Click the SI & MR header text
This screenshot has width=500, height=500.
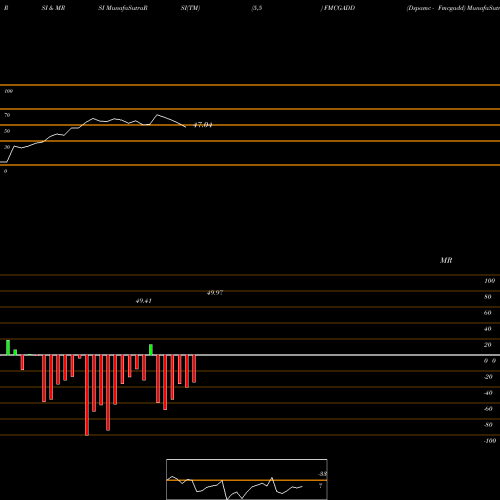pos(53,8)
